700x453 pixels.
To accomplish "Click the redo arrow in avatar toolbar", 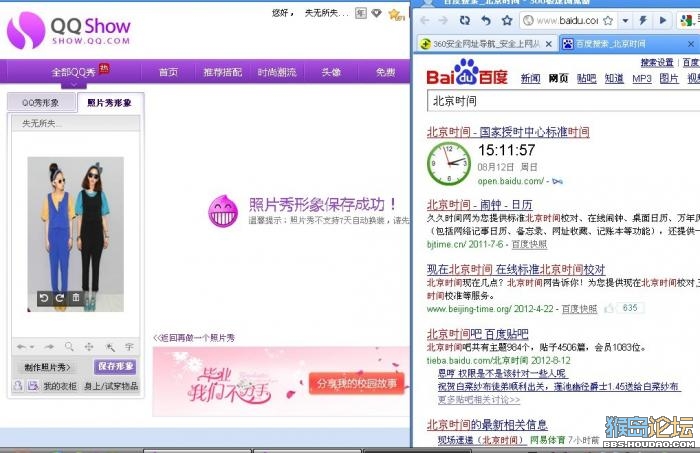I will pyautogui.click(x=49, y=347).
